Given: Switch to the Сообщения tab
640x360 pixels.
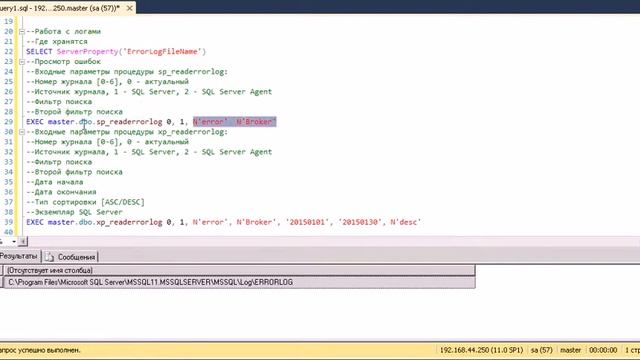Looking at the screenshot, I should [76, 257].
